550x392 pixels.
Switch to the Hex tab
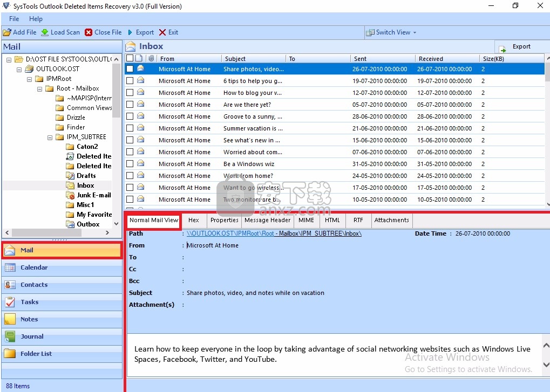tap(194, 220)
